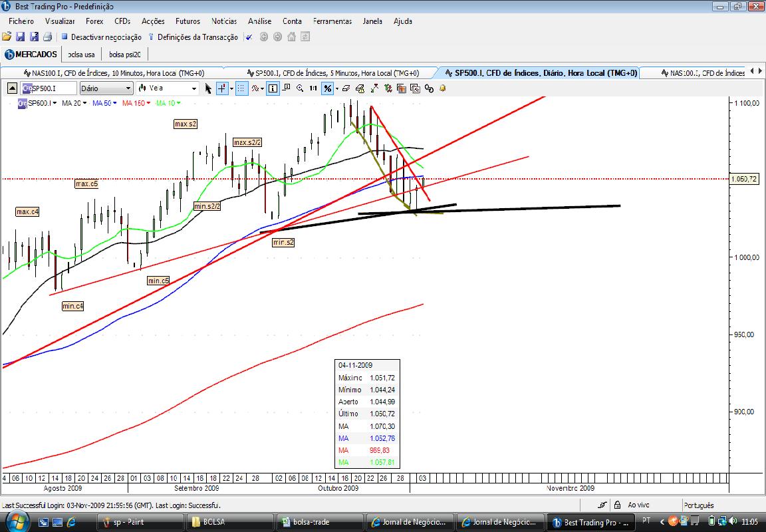Click the second save diskette icon
The height and width of the screenshot is (532, 766).
click(34, 37)
